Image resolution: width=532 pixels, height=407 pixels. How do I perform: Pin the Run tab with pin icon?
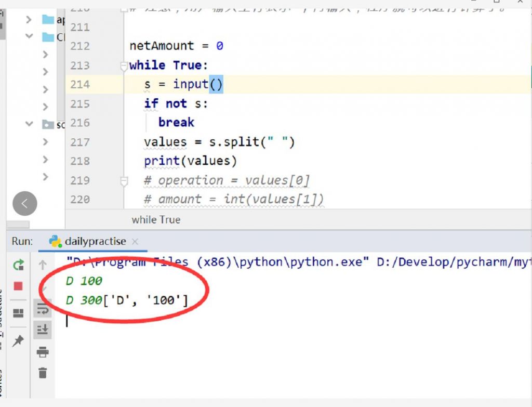pos(18,341)
